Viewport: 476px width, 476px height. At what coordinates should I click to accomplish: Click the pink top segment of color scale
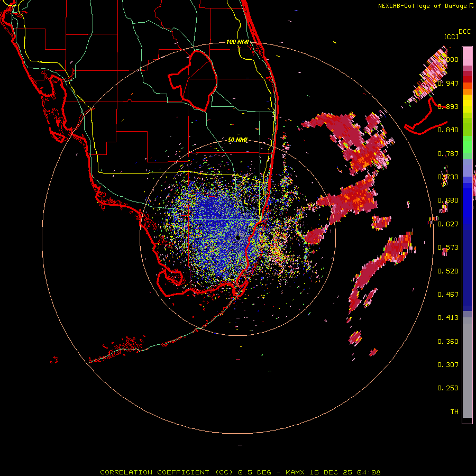[467, 56]
